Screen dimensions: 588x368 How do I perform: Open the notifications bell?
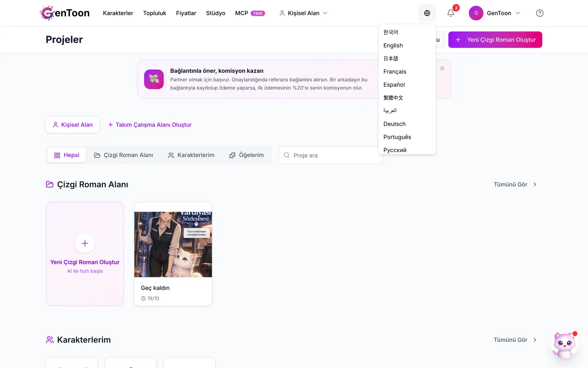pos(451,13)
